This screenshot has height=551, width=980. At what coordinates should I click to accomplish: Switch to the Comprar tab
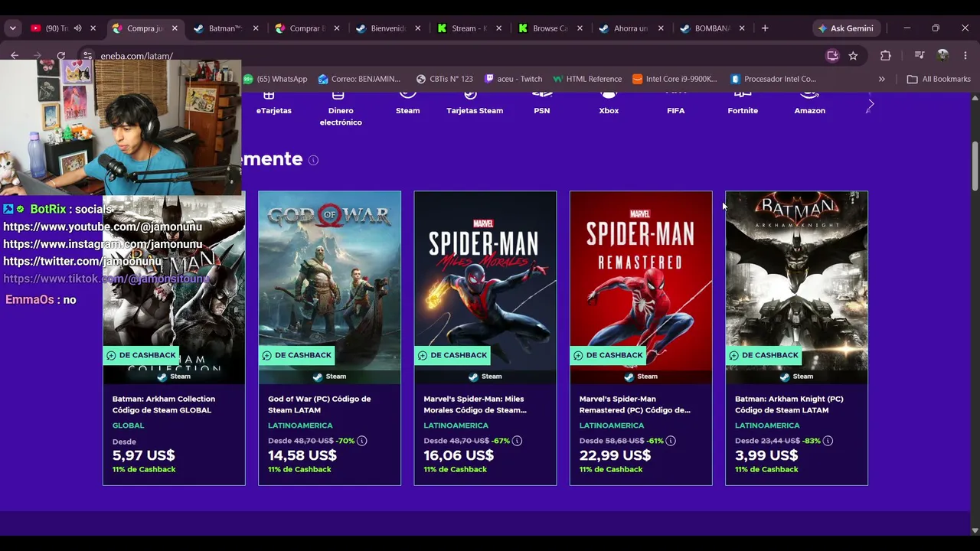coord(307,28)
